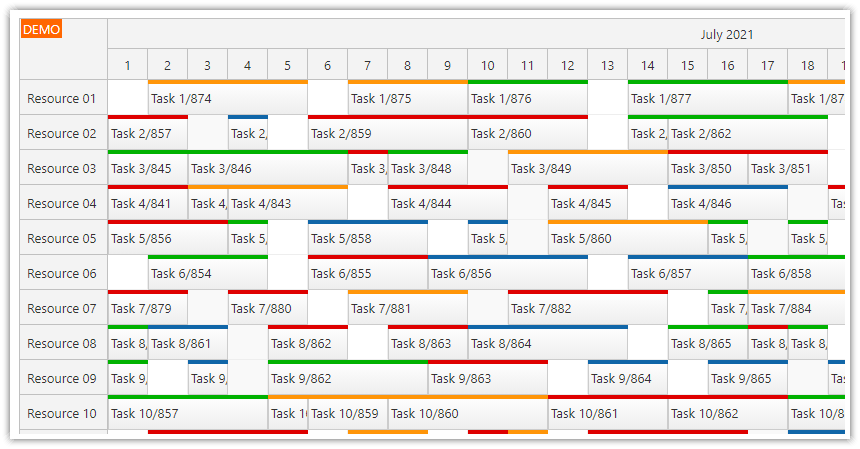Click event Task 8/864
This screenshot has width=860, height=449.
point(547,344)
